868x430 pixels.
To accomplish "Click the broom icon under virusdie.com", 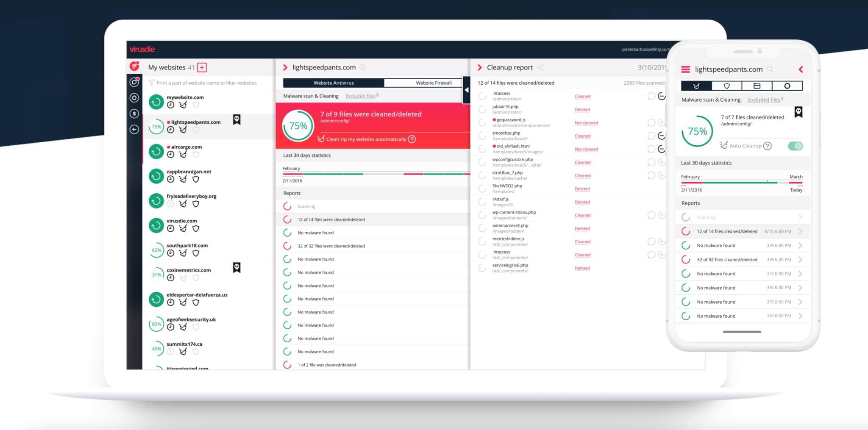I will tap(183, 228).
